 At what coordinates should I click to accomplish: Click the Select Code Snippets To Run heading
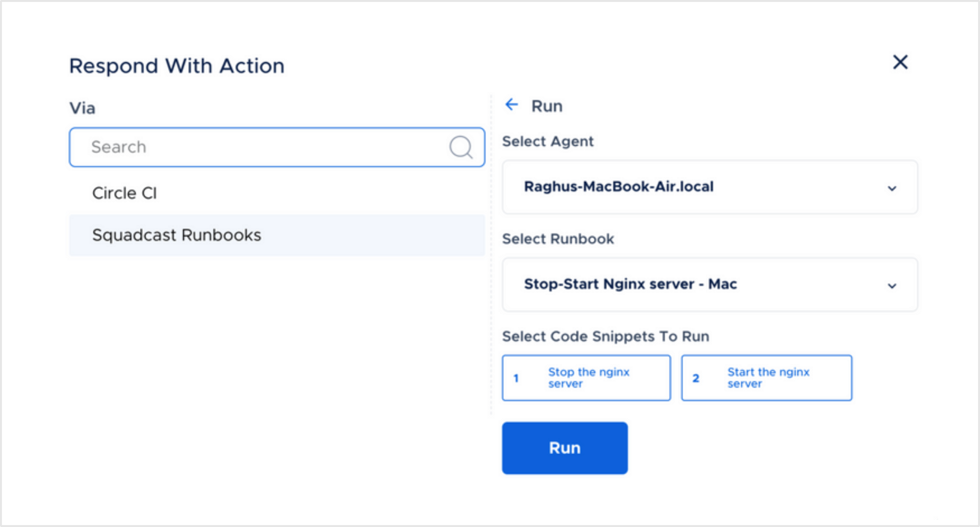[x=605, y=336]
